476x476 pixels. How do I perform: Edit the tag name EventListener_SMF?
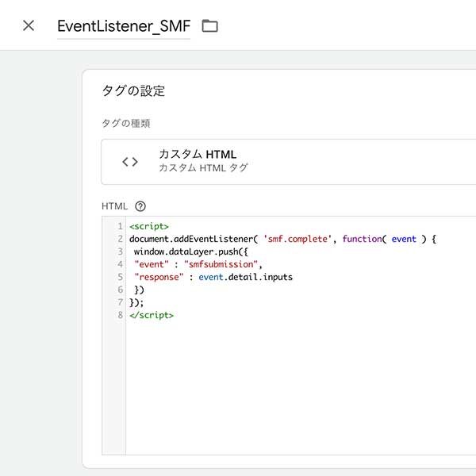click(124, 26)
